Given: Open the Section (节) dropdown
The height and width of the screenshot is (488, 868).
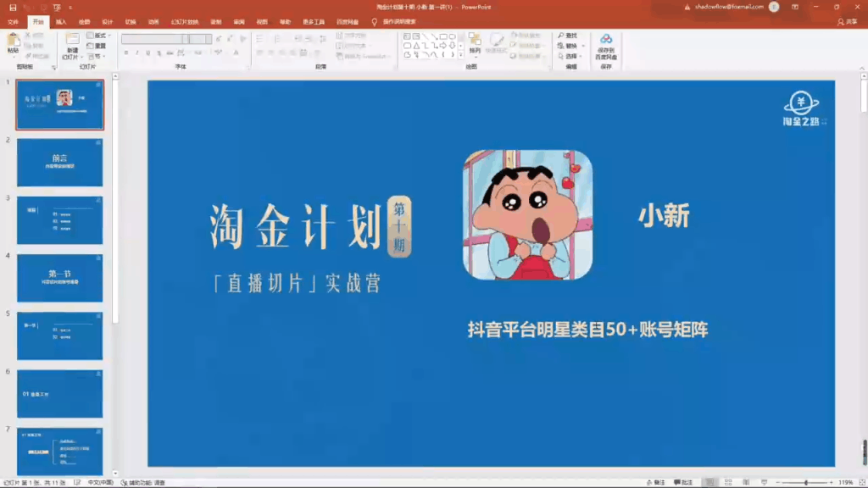Looking at the screenshot, I should 97,57.
